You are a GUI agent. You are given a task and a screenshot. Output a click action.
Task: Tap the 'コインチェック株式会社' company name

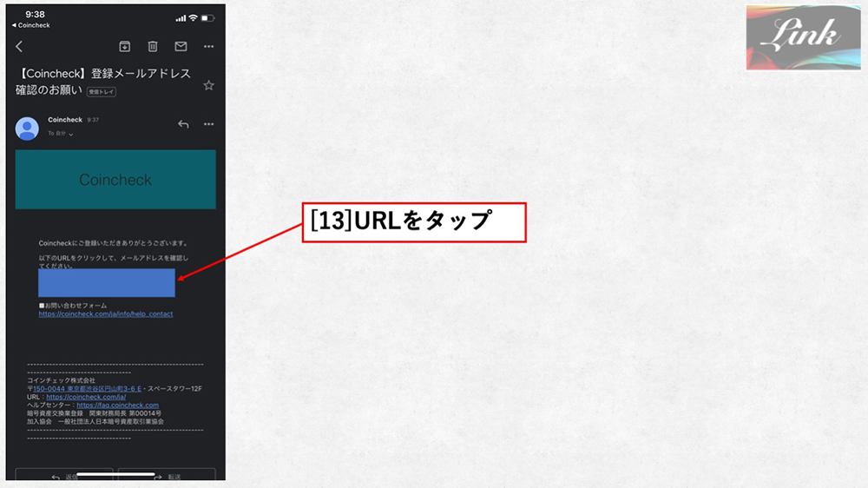point(61,380)
